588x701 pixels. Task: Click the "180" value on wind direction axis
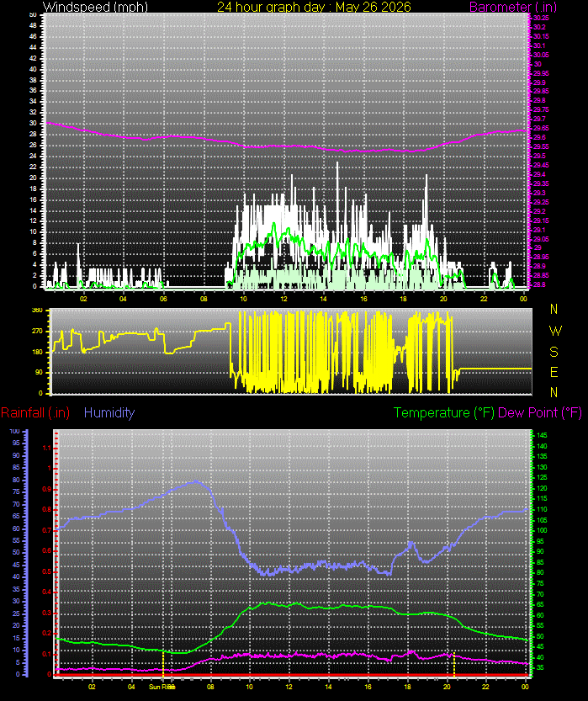38,352
